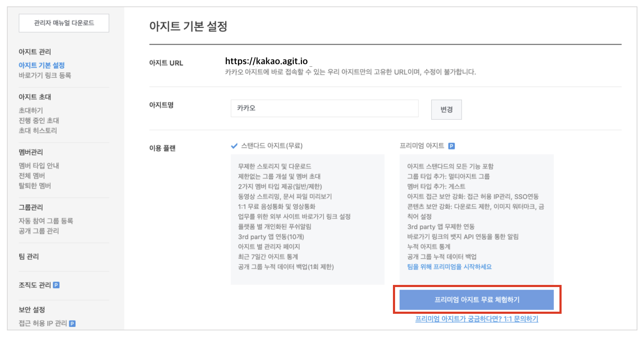Click the P badge next to 조직도 관리
644x338 pixels.
click(56, 285)
